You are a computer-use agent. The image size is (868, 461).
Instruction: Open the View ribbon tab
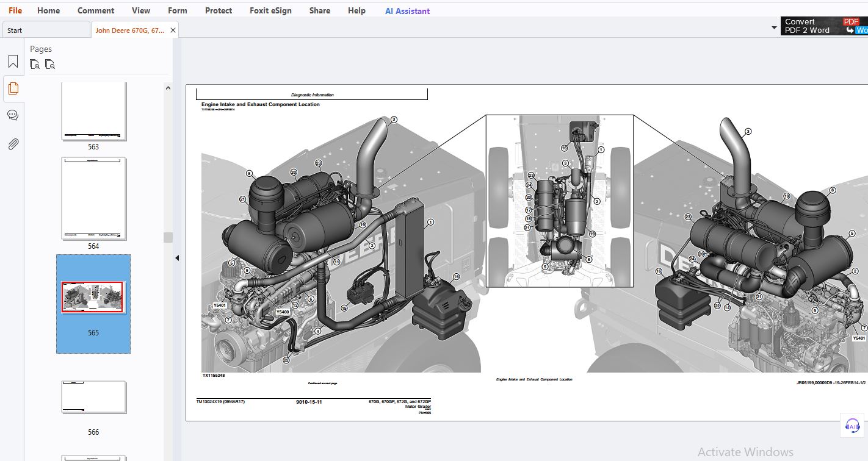pos(141,10)
